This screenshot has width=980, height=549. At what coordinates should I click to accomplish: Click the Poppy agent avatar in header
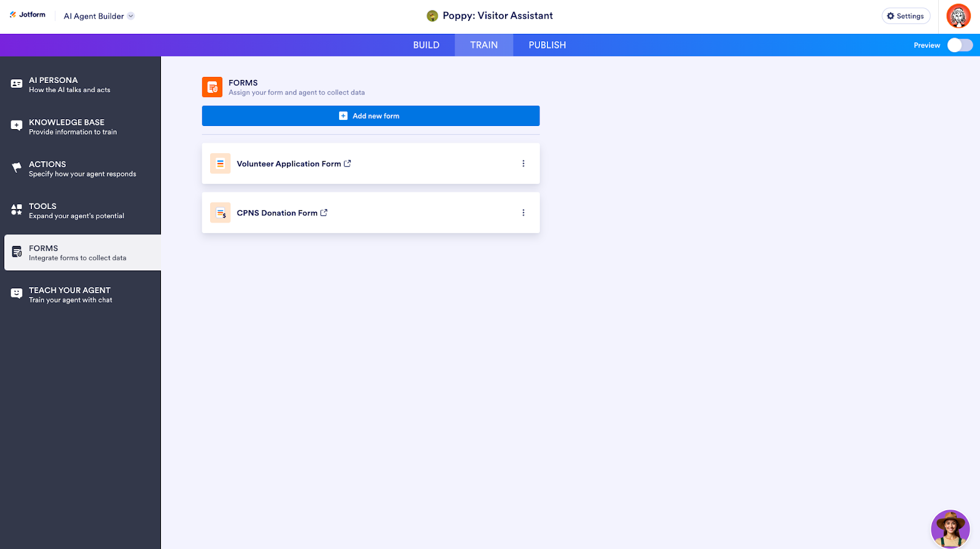pyautogui.click(x=433, y=16)
